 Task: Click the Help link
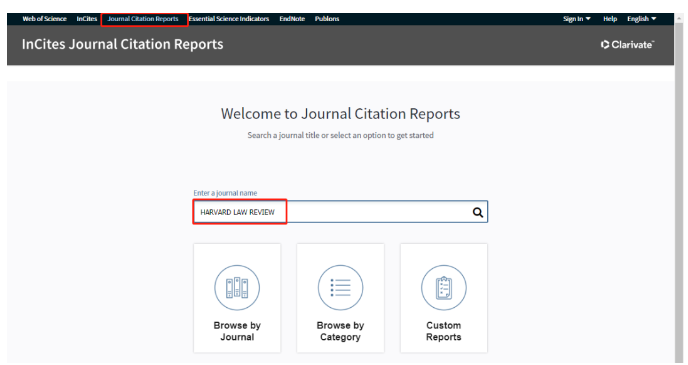(x=610, y=19)
